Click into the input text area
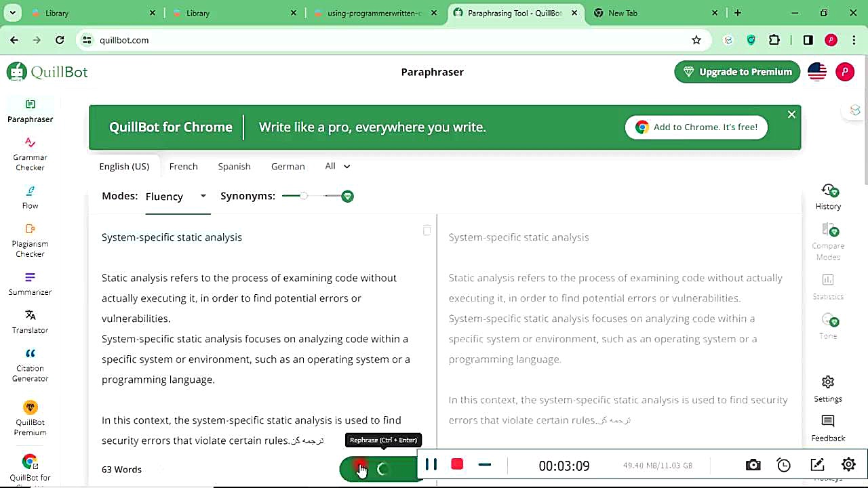This screenshot has height=488, width=868. 262,339
